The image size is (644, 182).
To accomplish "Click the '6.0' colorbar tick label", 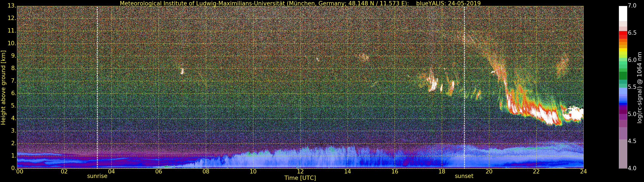I will click(x=632, y=60).
